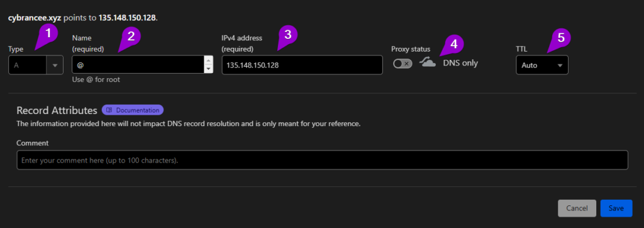
Task: Click into the IPv4 address field
Action: tap(303, 65)
